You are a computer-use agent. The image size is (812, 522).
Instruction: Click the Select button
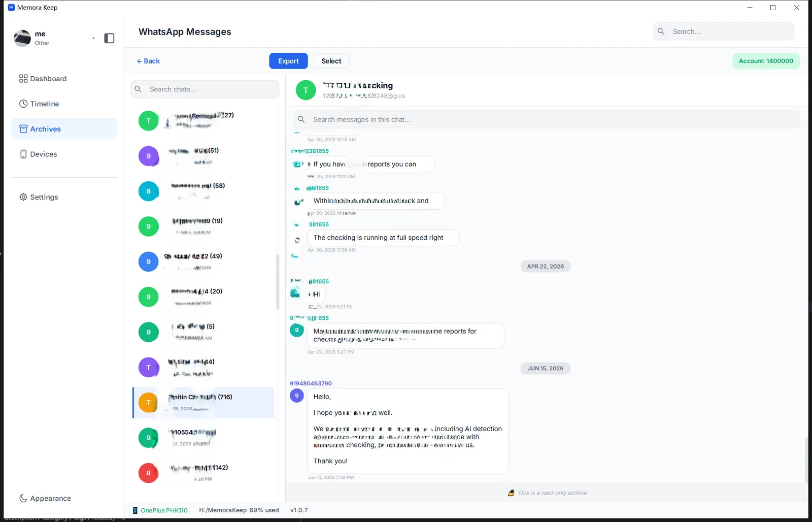[331, 61]
